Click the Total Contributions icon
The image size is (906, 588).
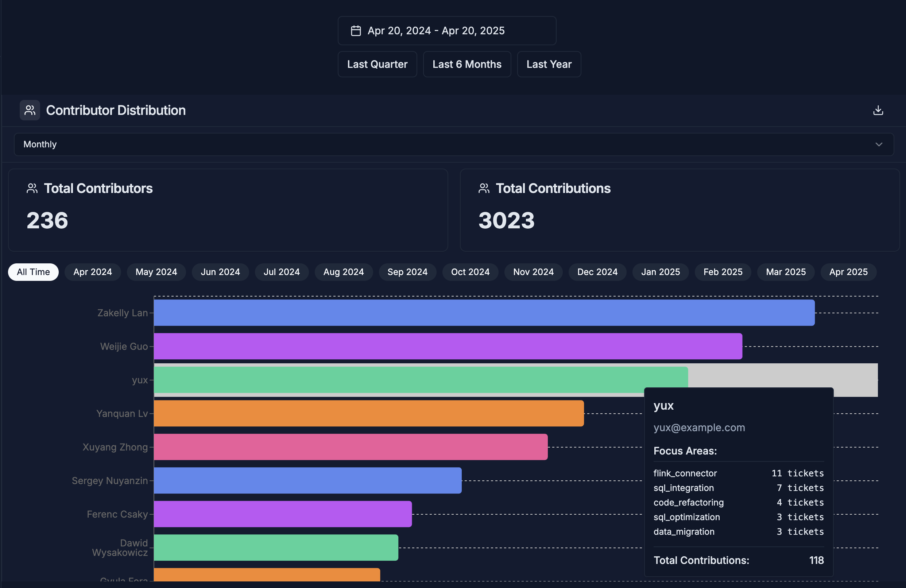484,188
